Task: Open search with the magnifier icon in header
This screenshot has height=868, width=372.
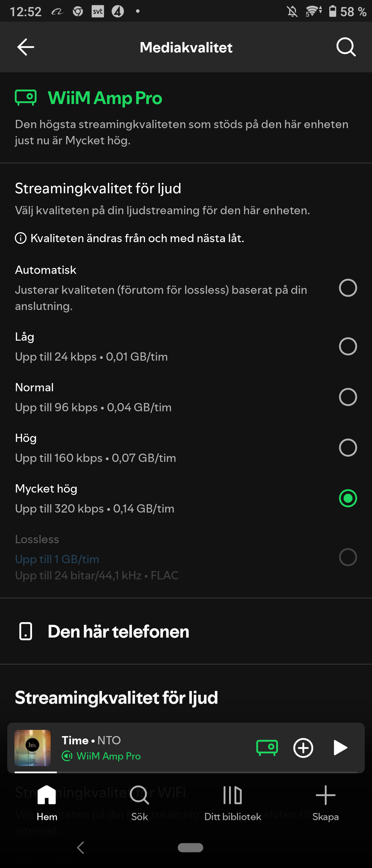Action: pyautogui.click(x=346, y=47)
